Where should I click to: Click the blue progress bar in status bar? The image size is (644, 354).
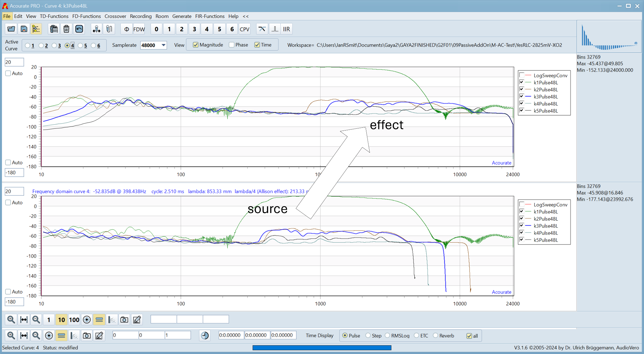tap(322, 348)
